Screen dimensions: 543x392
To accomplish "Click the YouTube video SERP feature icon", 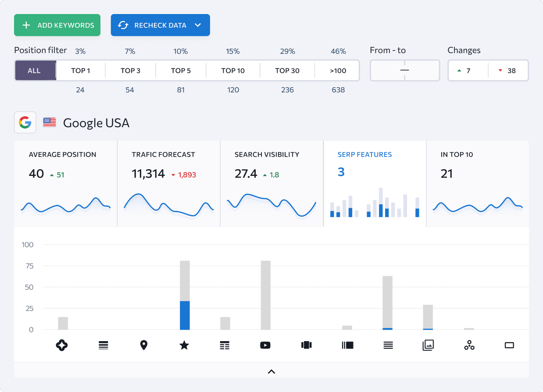I will click(x=265, y=346).
